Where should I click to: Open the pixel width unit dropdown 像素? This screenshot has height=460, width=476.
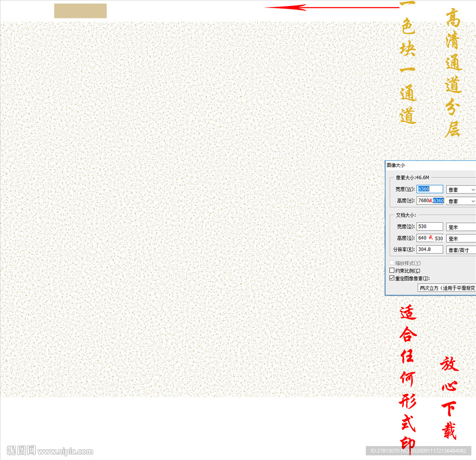[461, 190]
